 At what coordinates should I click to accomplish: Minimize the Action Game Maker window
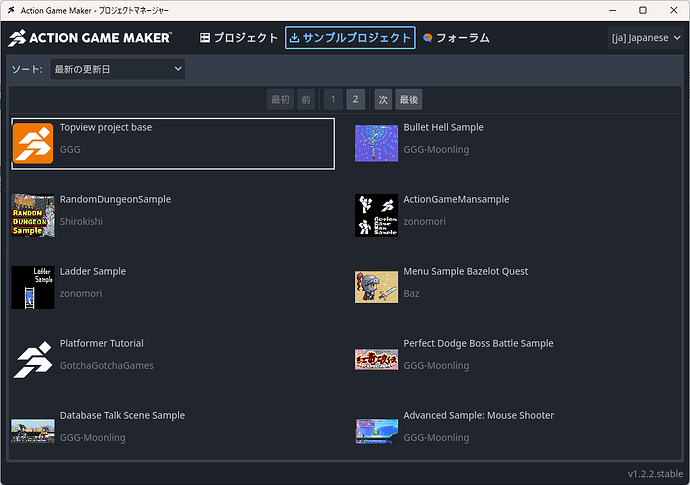(613, 10)
